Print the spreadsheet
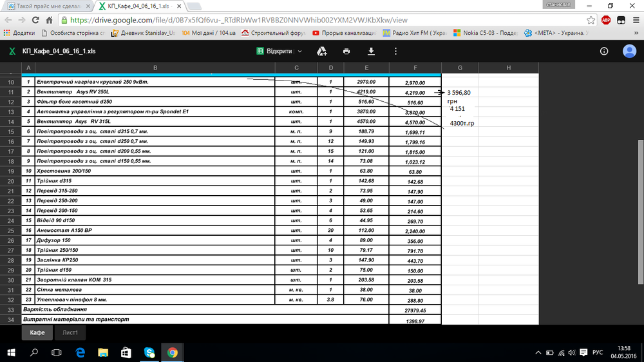The image size is (644, 362). pos(346,51)
